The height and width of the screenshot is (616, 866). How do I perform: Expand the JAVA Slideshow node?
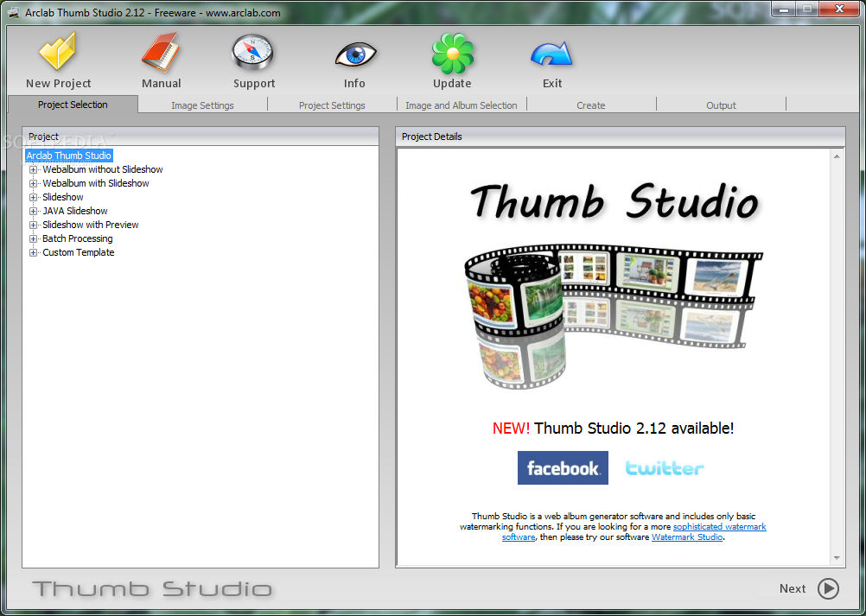[x=33, y=211]
